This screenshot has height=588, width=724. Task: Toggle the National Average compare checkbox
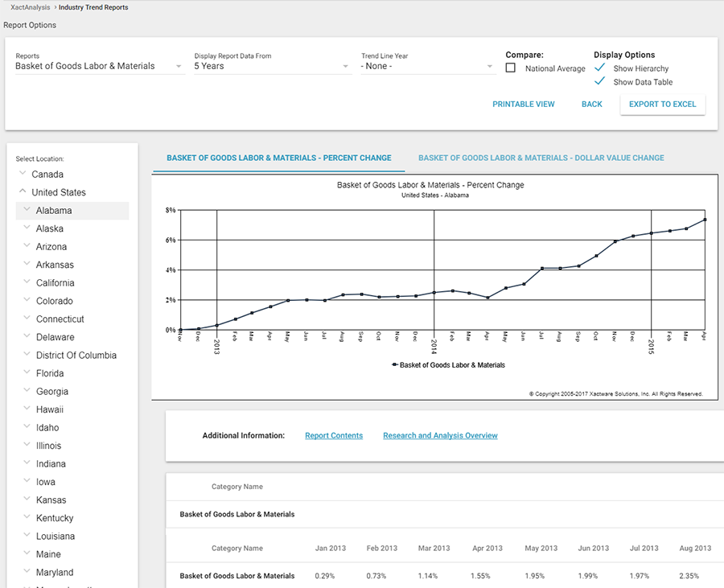coord(511,68)
